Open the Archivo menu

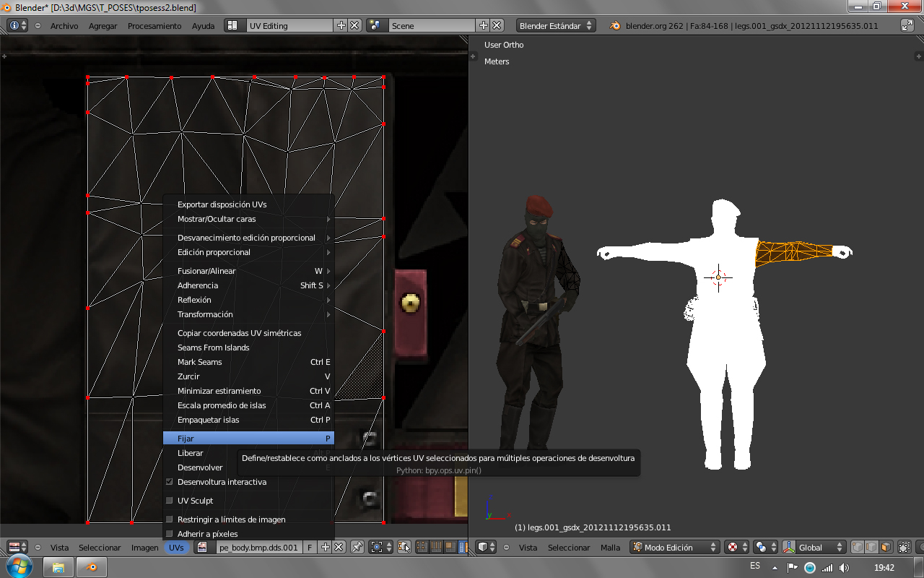point(64,25)
